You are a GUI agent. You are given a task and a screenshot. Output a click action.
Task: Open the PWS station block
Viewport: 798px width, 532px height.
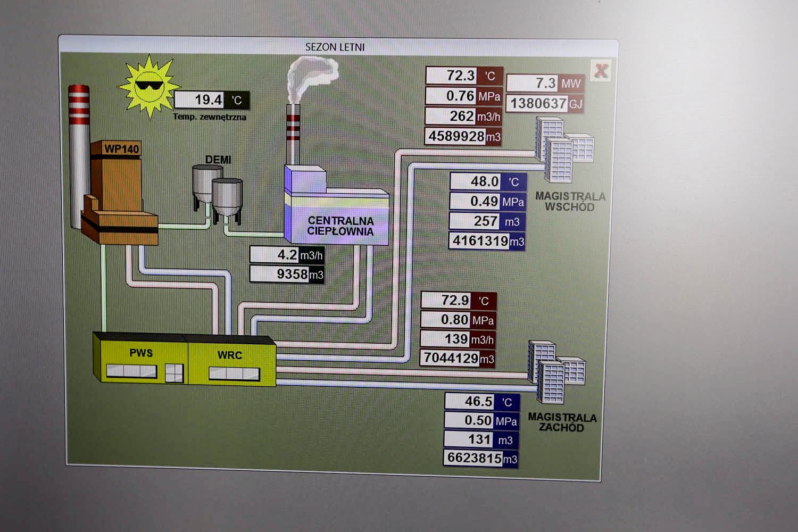[x=140, y=358]
